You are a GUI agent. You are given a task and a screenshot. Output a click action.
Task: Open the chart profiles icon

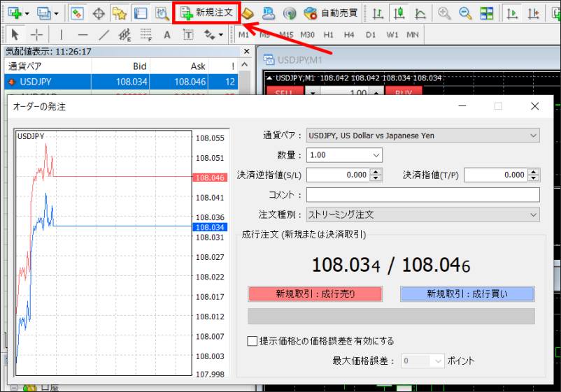(43, 13)
